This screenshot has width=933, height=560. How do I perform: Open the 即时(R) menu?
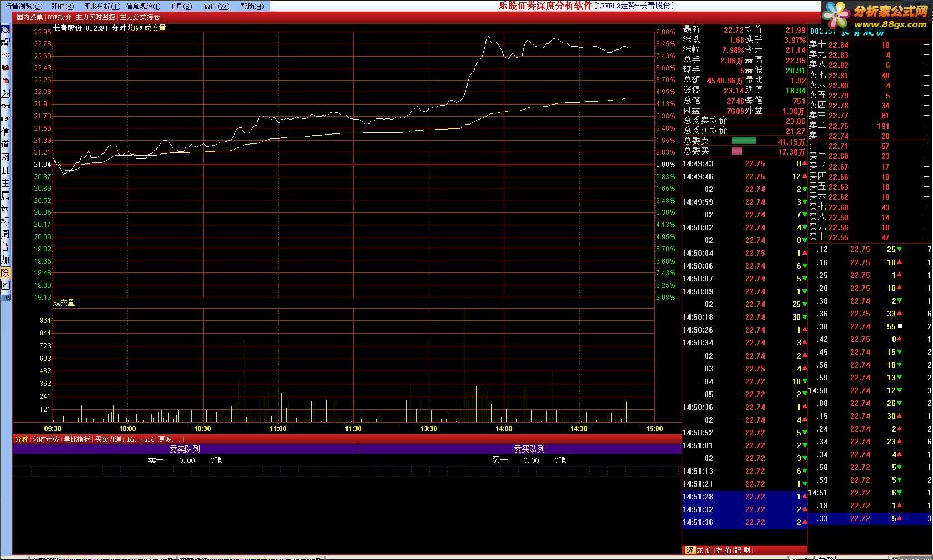click(62, 6)
